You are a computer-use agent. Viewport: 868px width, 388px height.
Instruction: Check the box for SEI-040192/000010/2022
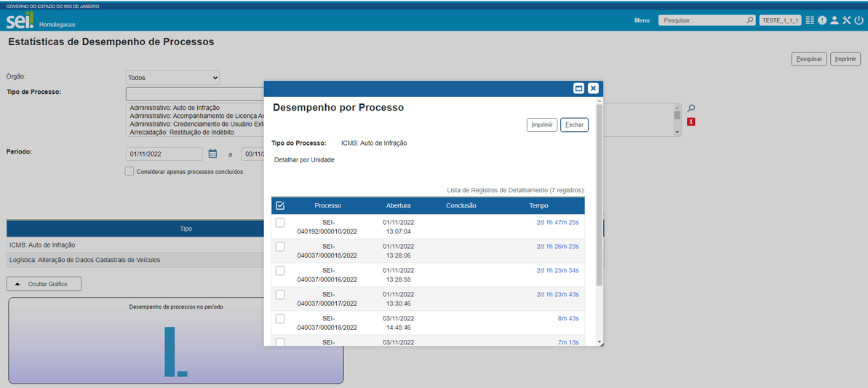tap(280, 223)
